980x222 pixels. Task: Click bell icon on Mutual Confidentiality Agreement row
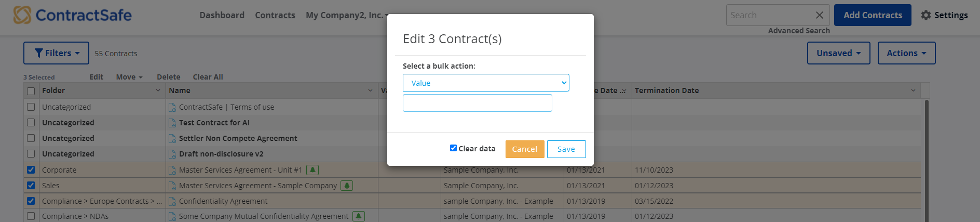[x=359, y=216]
